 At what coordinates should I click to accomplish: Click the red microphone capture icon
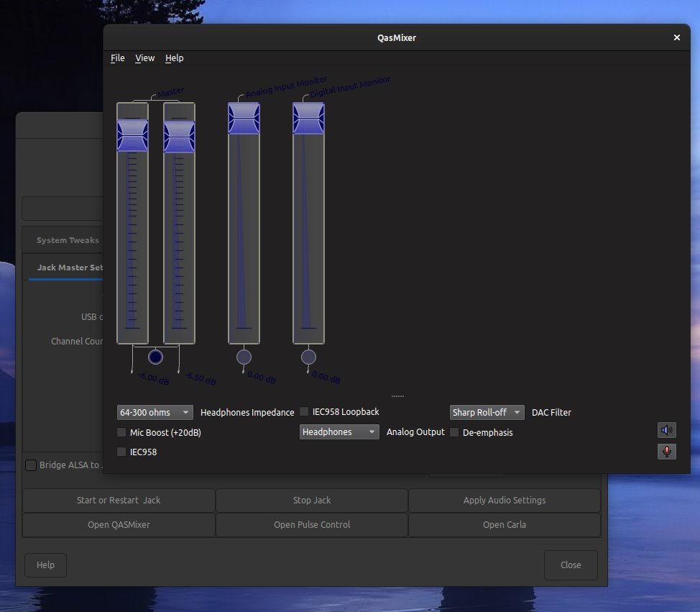coord(666,452)
